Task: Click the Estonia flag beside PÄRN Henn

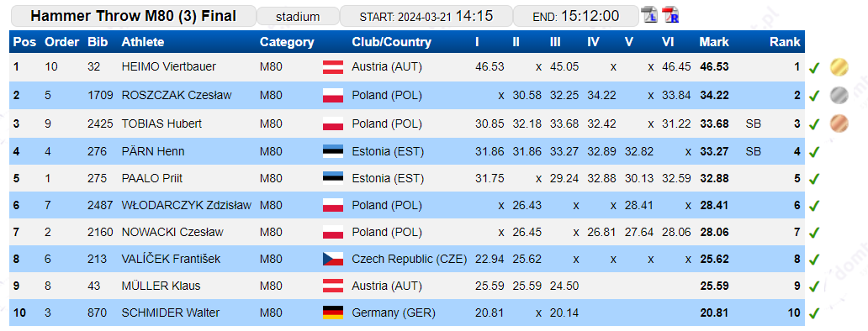Action: 333,151
